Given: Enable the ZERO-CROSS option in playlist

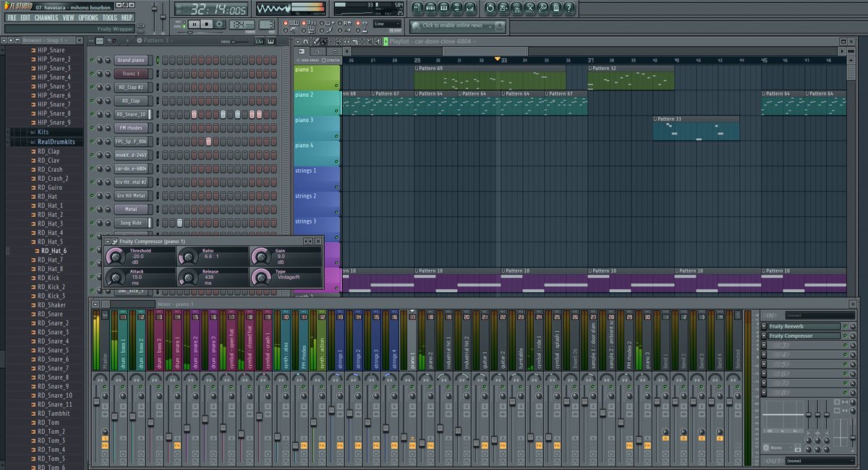Looking at the screenshot, I should (x=309, y=60).
